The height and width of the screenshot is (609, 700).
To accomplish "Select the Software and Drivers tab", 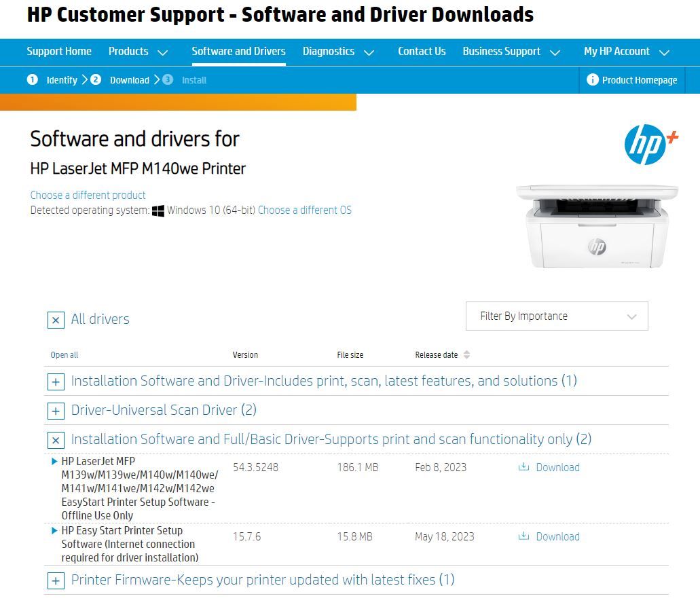I will [239, 52].
